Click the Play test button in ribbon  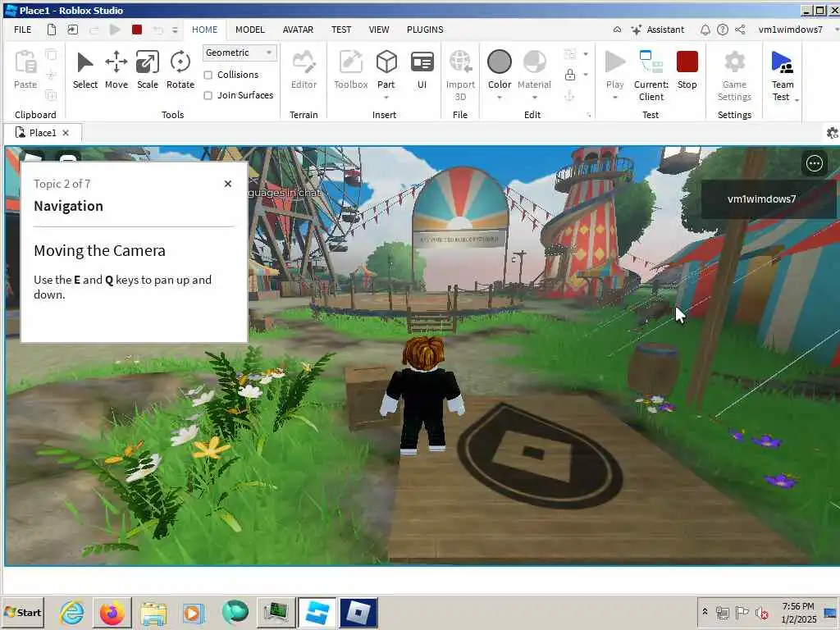coord(614,62)
